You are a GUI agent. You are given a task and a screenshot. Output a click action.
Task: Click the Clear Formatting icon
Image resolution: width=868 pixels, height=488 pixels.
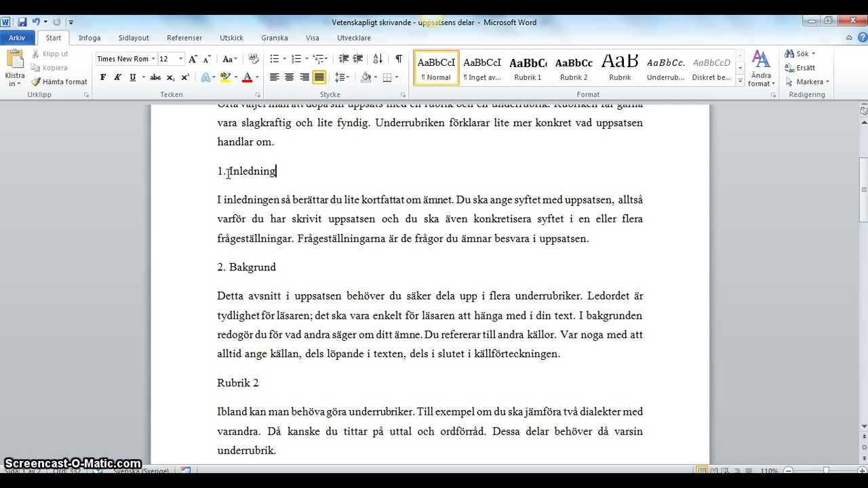pos(254,59)
